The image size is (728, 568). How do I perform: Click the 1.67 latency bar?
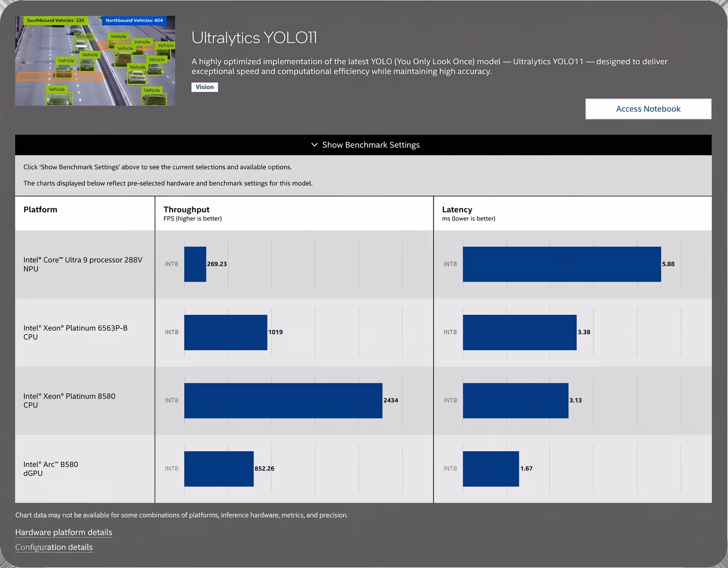coord(491,469)
